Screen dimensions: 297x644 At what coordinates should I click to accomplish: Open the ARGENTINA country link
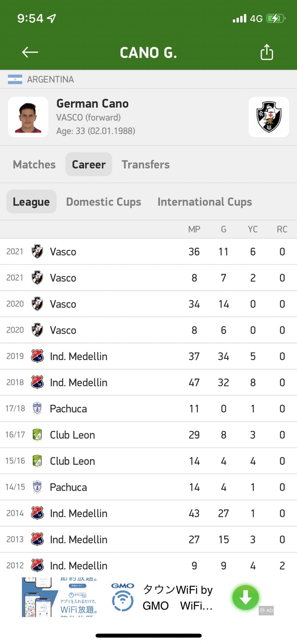(51, 79)
